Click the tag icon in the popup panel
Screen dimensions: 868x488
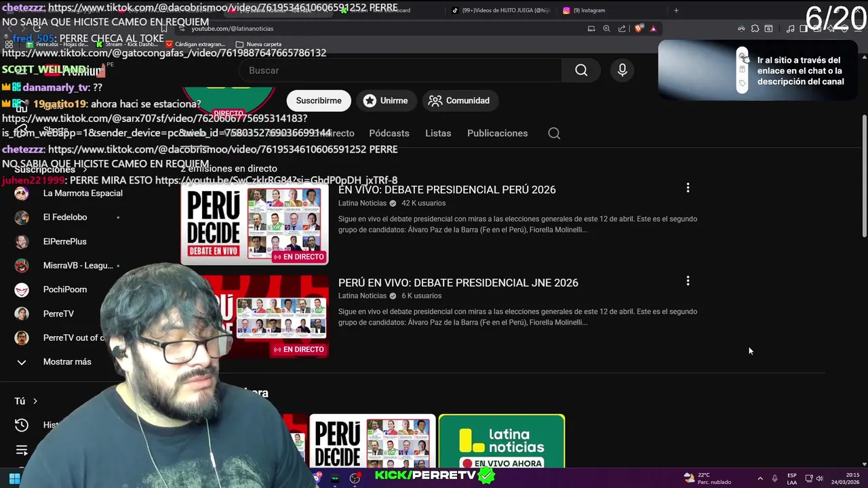coord(743,83)
